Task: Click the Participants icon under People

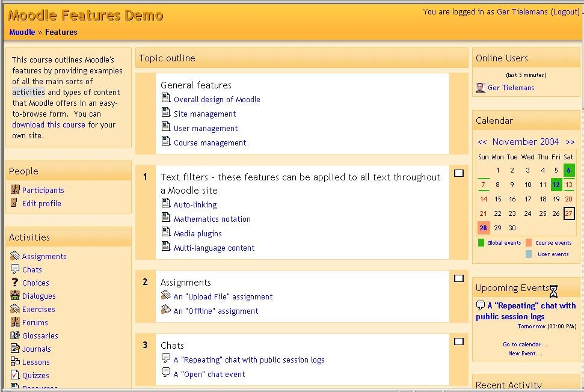Action: pyautogui.click(x=15, y=189)
